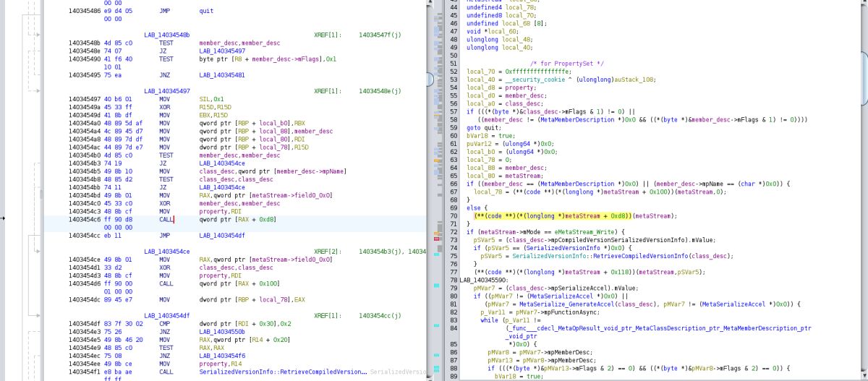Follow JNZ operand LAB_140345481

coord(222,74)
